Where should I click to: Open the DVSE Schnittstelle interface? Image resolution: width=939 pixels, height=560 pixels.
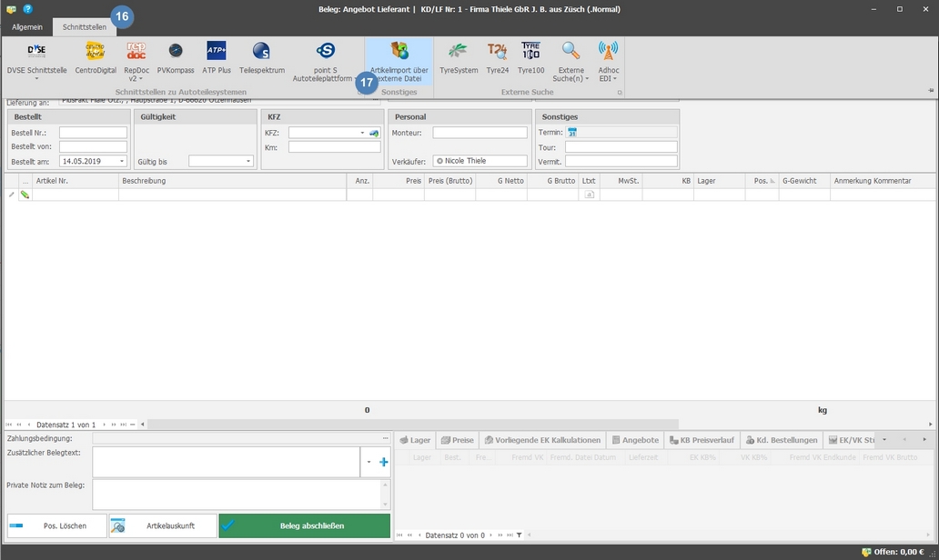pyautogui.click(x=36, y=61)
